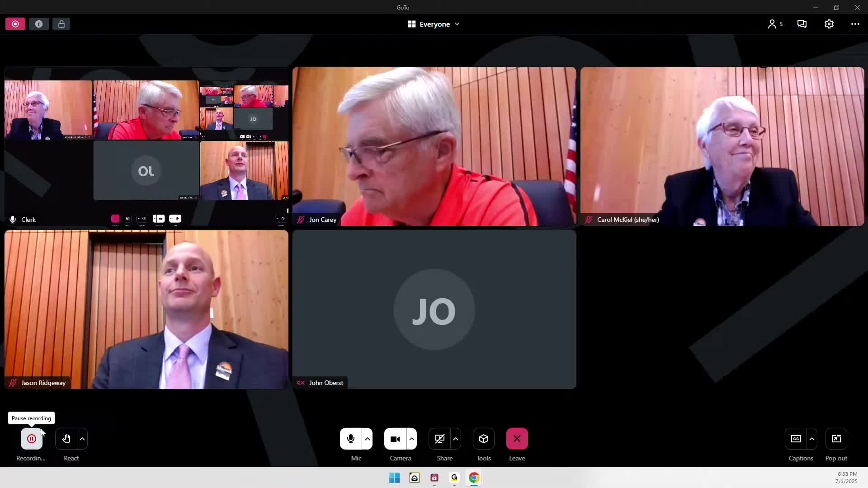Open the chat panel icon
Image resolution: width=868 pixels, height=488 pixels.
(x=802, y=24)
